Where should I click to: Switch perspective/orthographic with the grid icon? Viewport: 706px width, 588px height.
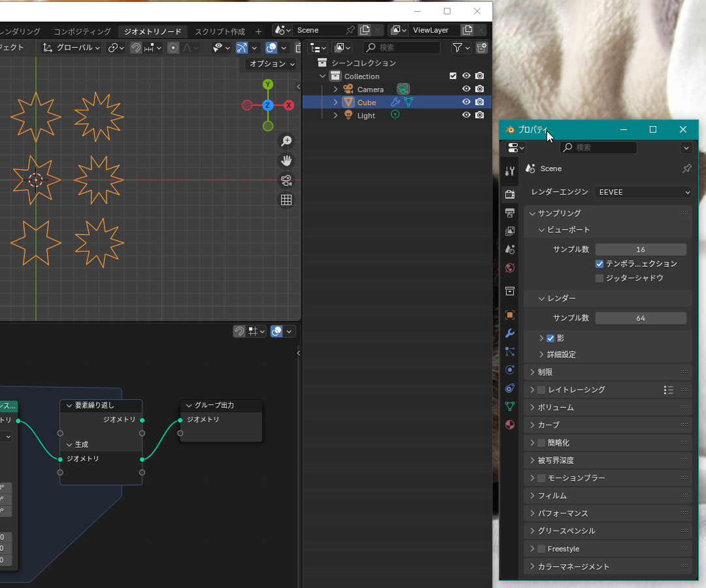pyautogui.click(x=286, y=201)
